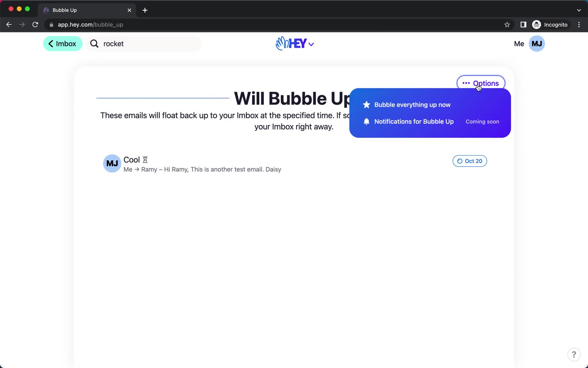Image resolution: width=588 pixels, height=368 pixels.
Task: Select Notifications for Bubble Up menu item
Action: tap(414, 121)
